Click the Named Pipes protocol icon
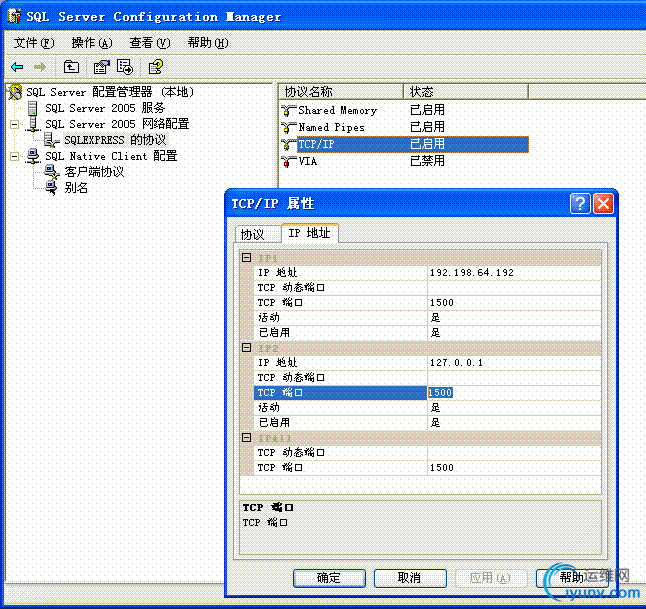Screen dimensions: 646x609 pos(289,127)
